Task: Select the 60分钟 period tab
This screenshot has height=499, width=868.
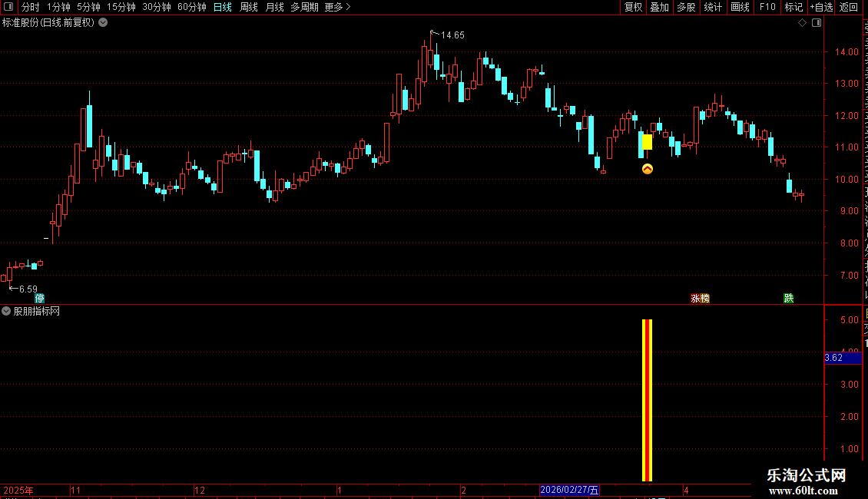Action: (191, 7)
